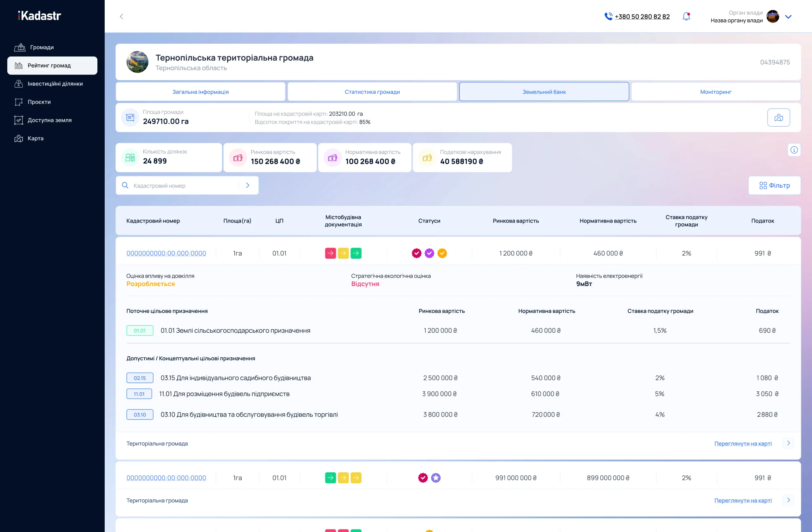This screenshot has height=532, width=812.
Task: Click first cadastral number link
Action: (166, 253)
